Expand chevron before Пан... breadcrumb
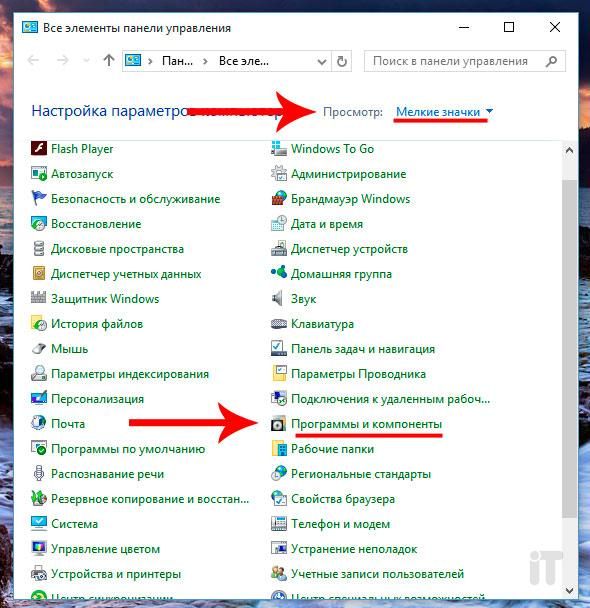Image resolution: width=590 pixels, height=608 pixels. coord(150,61)
